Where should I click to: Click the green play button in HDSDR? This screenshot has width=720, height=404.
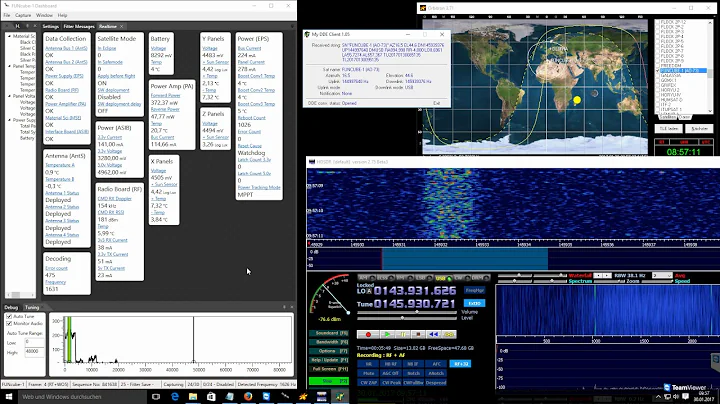point(387,335)
